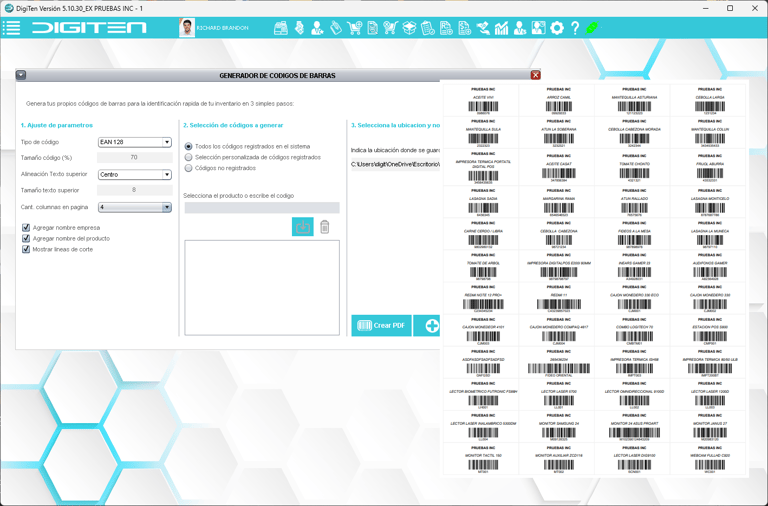Open the cash register icon
Image resolution: width=768 pixels, height=506 pixels.
281,28
